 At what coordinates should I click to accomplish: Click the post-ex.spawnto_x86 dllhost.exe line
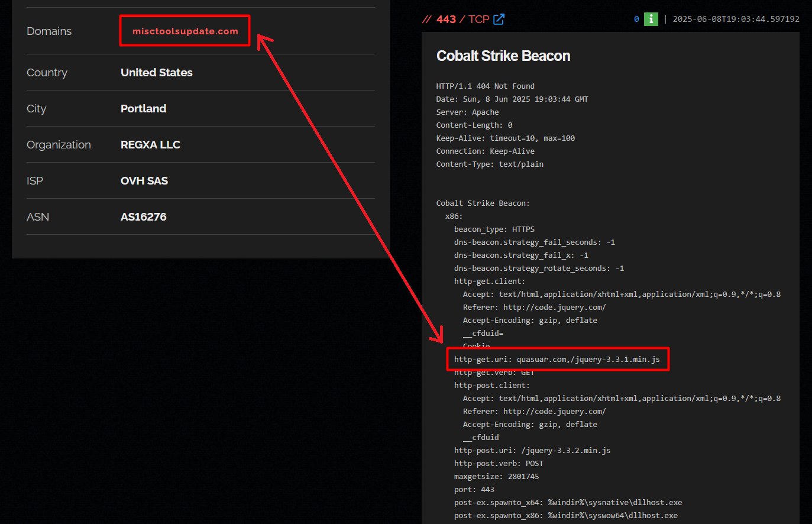pos(566,516)
